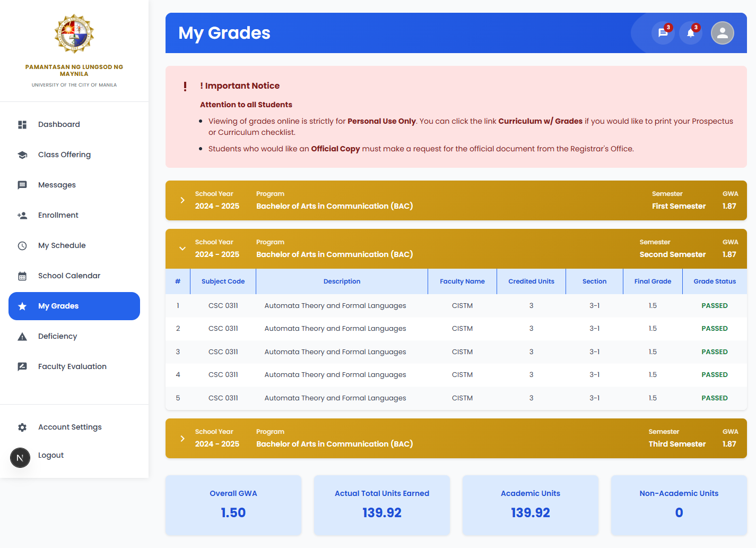Click CSC 0311 code in row 4

223,375
